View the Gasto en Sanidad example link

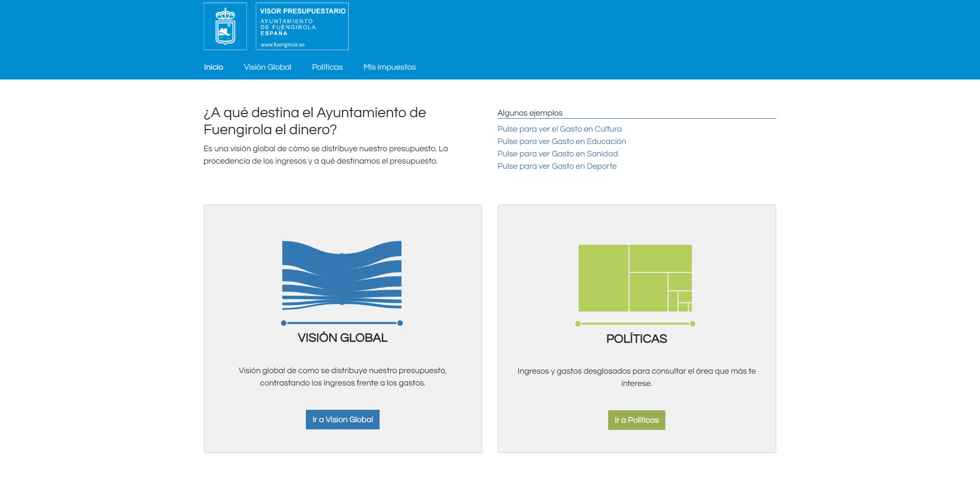(x=557, y=154)
